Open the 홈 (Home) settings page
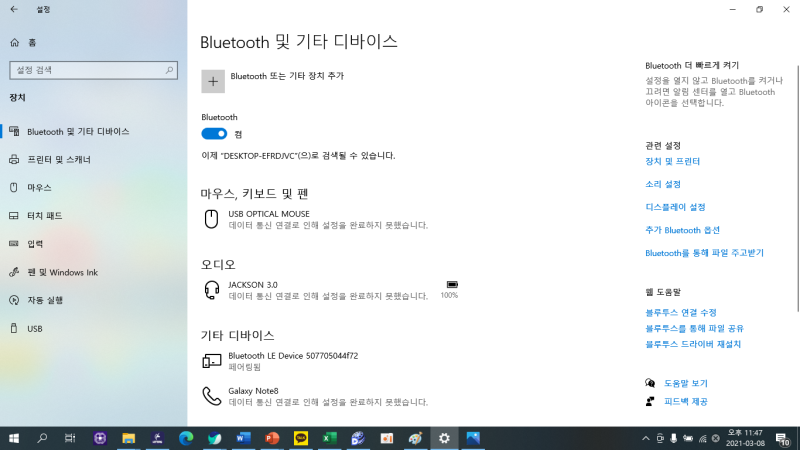Image resolution: width=800 pixels, height=450 pixels. coord(23,42)
